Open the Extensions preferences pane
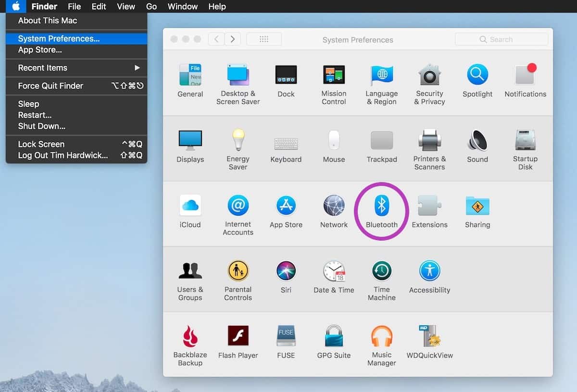 429,211
